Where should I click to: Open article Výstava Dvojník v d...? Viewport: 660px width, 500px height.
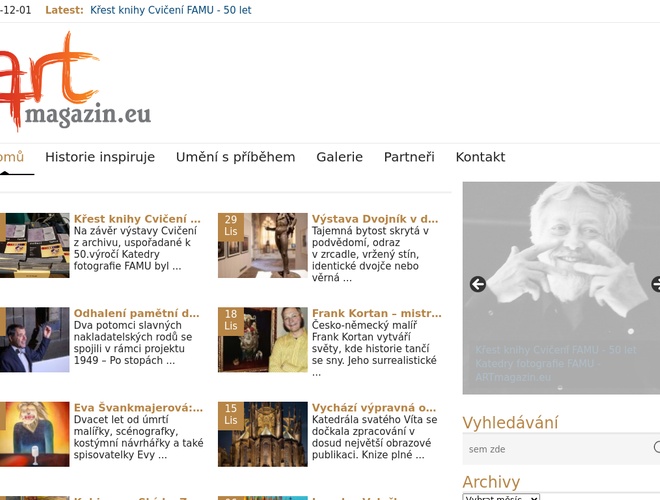coord(375,218)
